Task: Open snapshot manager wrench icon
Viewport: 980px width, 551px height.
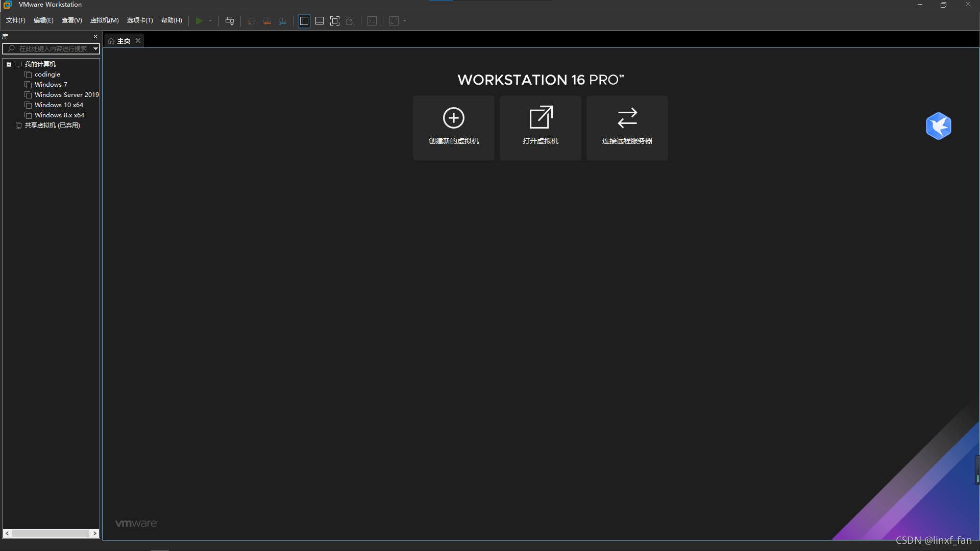Action: click(283, 21)
